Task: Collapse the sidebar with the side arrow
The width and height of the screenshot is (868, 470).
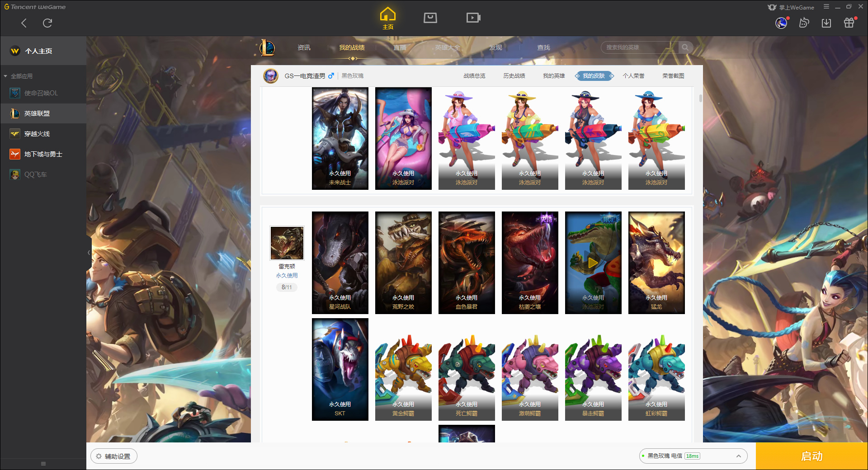Action: pos(89,253)
